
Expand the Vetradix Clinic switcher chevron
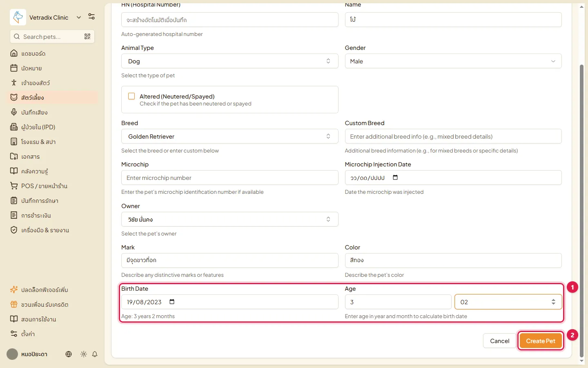(79, 18)
